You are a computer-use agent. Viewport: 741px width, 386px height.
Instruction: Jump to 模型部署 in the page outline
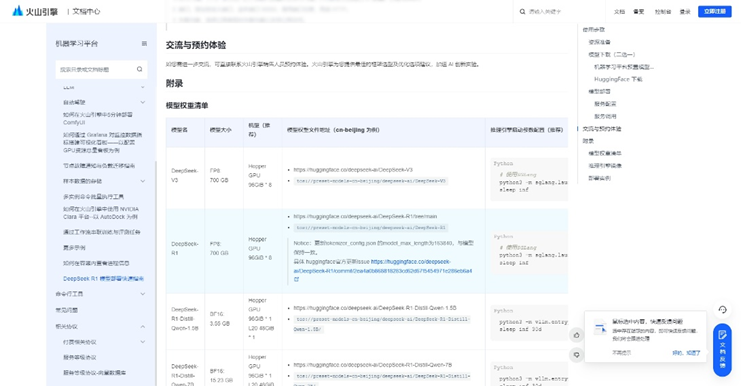tap(599, 91)
